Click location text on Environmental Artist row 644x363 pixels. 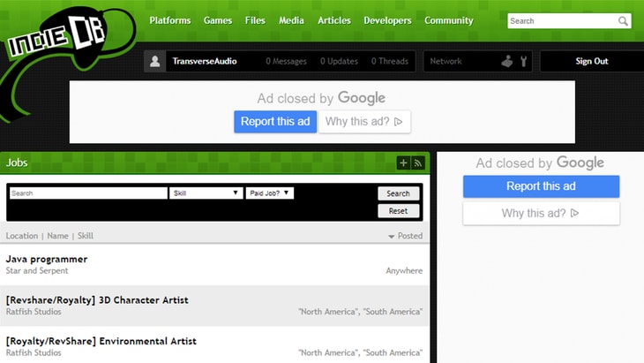360,352
